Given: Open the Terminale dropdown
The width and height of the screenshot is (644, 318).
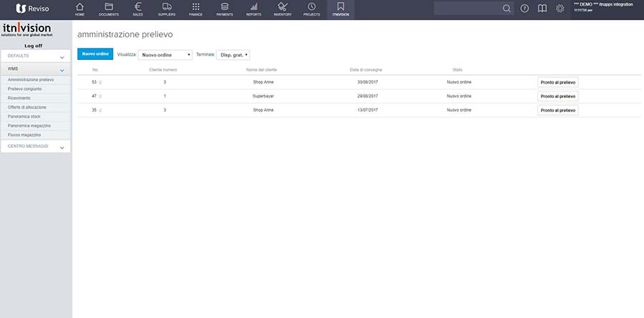Looking at the screenshot, I should (233, 54).
